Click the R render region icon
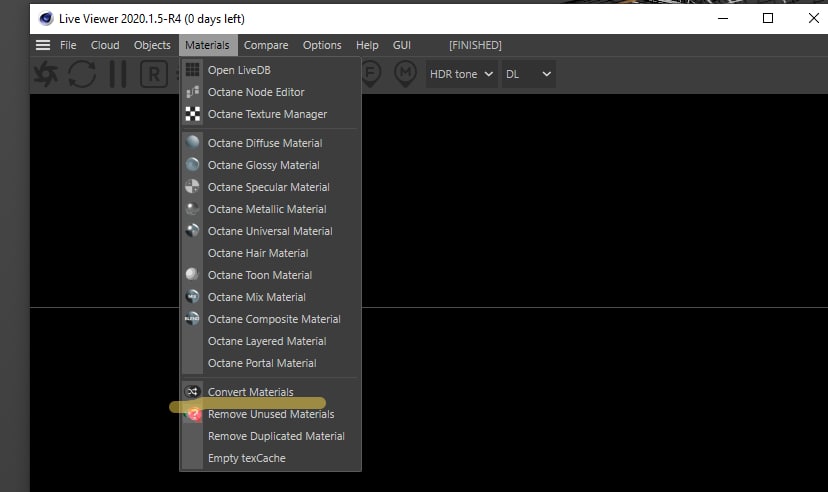828x492 pixels. 154,74
